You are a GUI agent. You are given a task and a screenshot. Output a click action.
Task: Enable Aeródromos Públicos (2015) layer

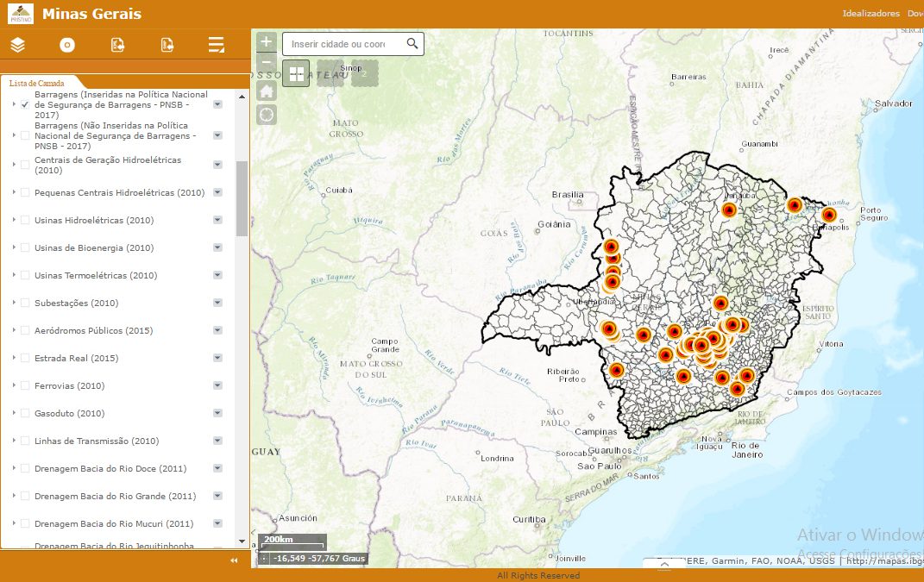point(25,330)
